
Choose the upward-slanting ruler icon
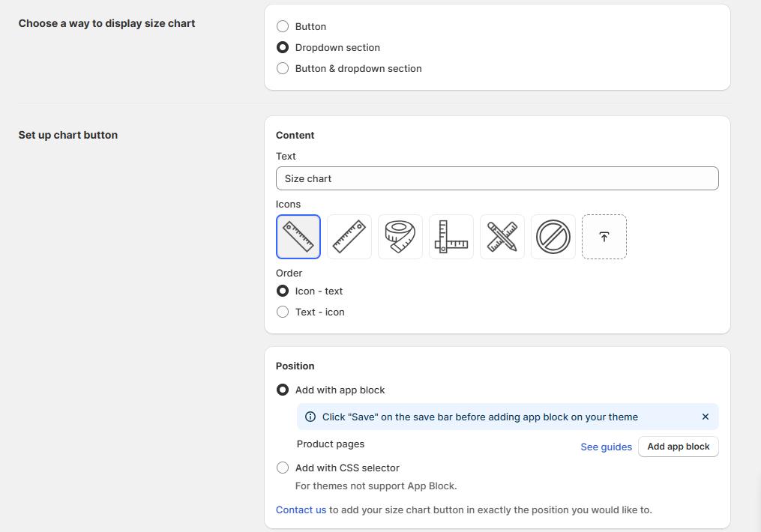coord(349,237)
